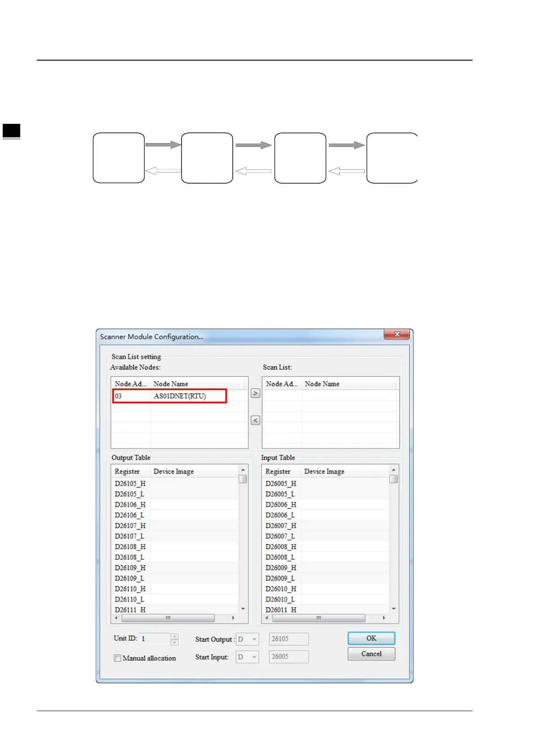
Task: Click Node Name header in Scan List
Action: (x=349, y=384)
